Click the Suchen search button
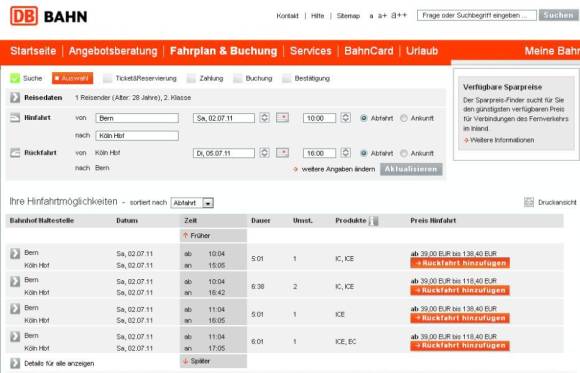Viewport: 580px width, 373px height. click(x=559, y=15)
